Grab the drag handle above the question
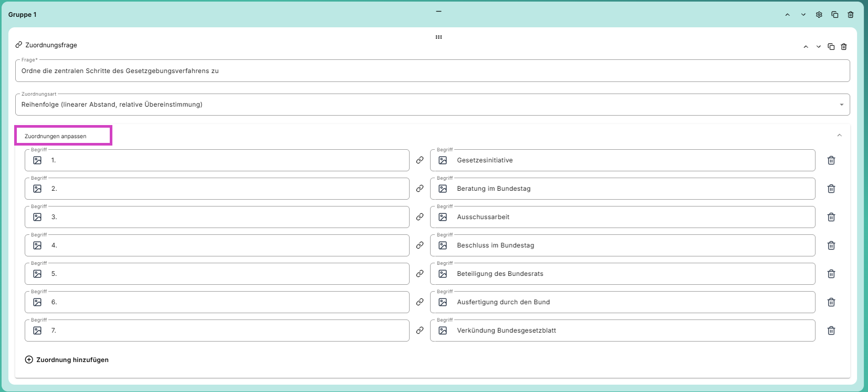The height and width of the screenshot is (392, 868). click(438, 37)
